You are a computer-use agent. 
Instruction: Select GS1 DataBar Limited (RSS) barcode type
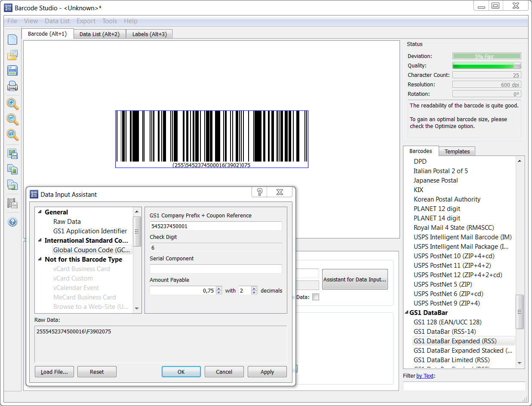(452, 360)
